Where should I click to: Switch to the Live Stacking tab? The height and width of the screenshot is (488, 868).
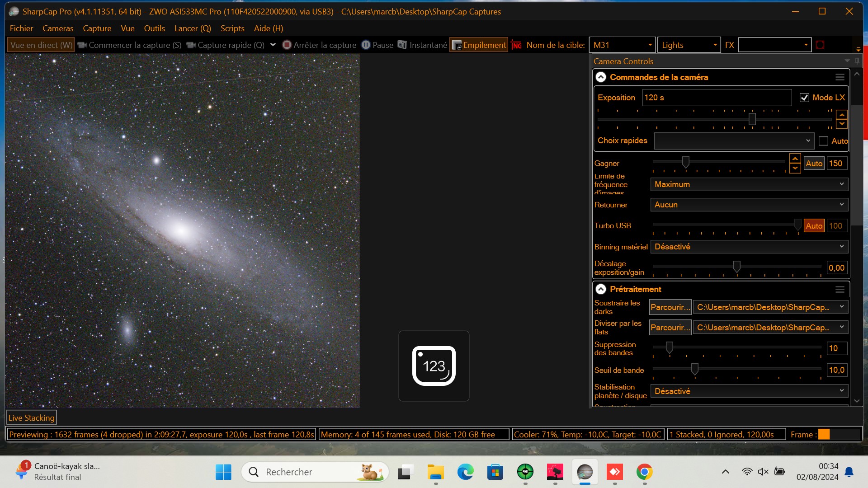31,418
